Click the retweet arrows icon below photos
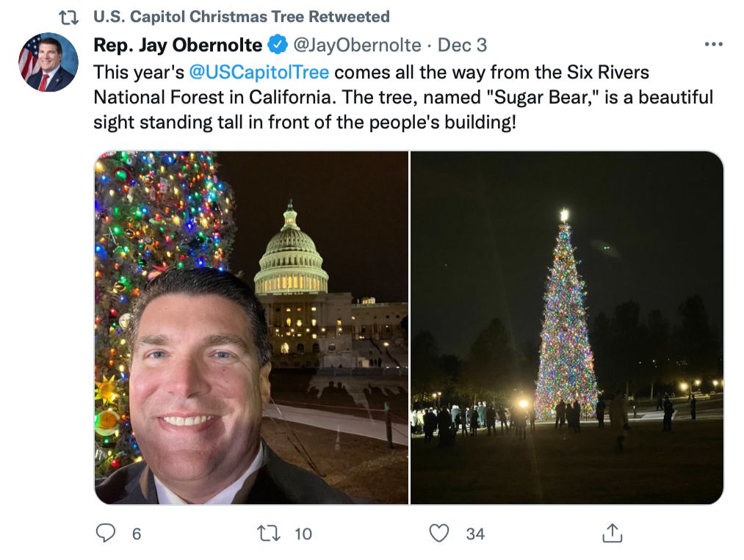This screenshot has height=560, width=744. (x=268, y=533)
